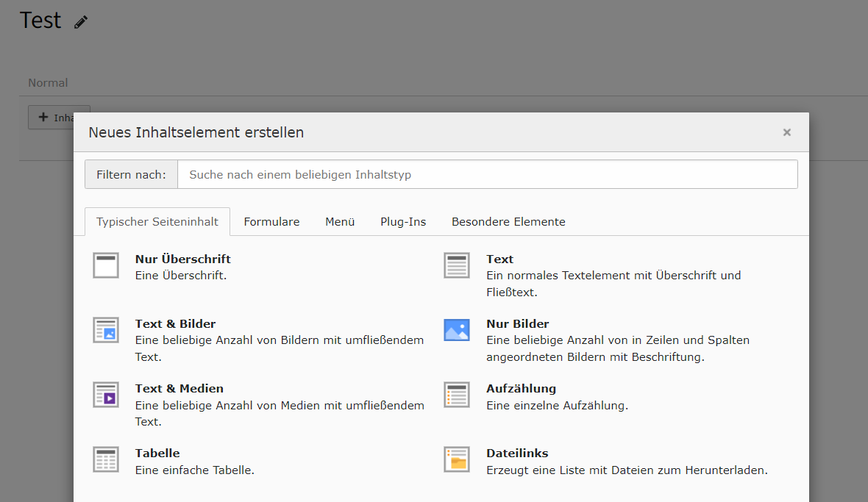Focus the content type filter search field
The width and height of the screenshot is (868, 502).
[487, 175]
